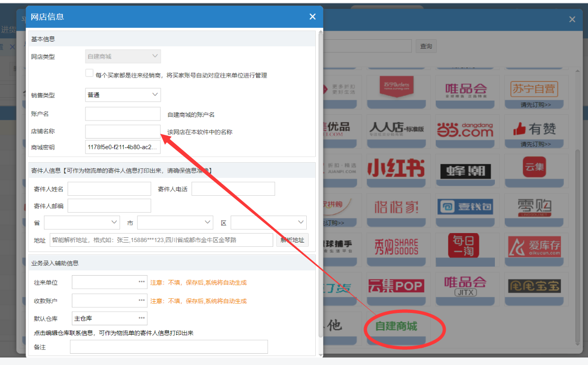Focus the 账户名 input field
This screenshot has height=365, width=588.
pos(123,114)
